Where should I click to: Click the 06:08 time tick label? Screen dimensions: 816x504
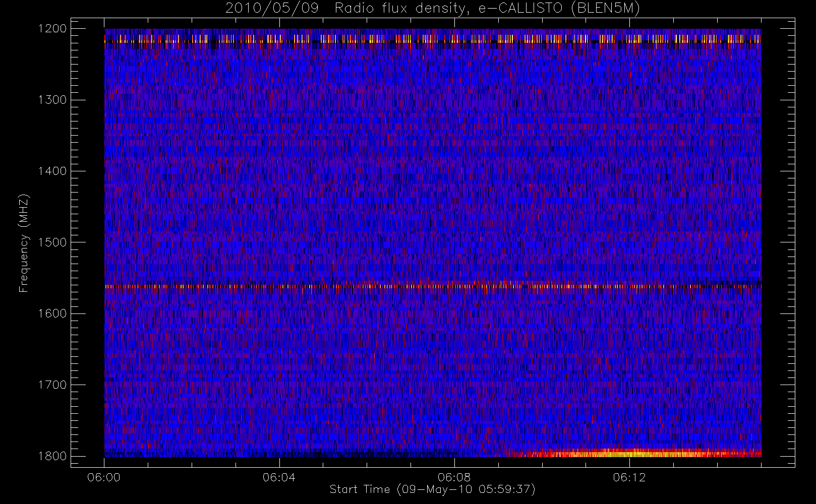click(x=454, y=477)
